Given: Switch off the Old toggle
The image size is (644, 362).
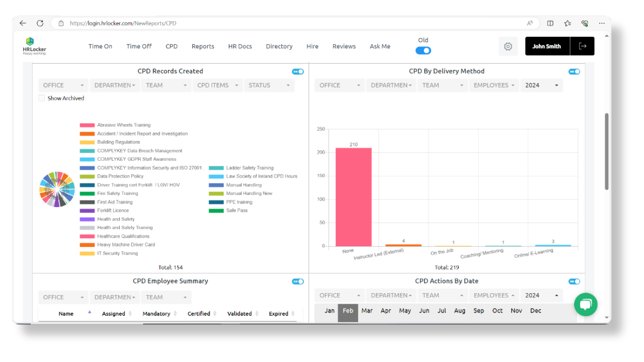Looking at the screenshot, I should [x=423, y=50].
